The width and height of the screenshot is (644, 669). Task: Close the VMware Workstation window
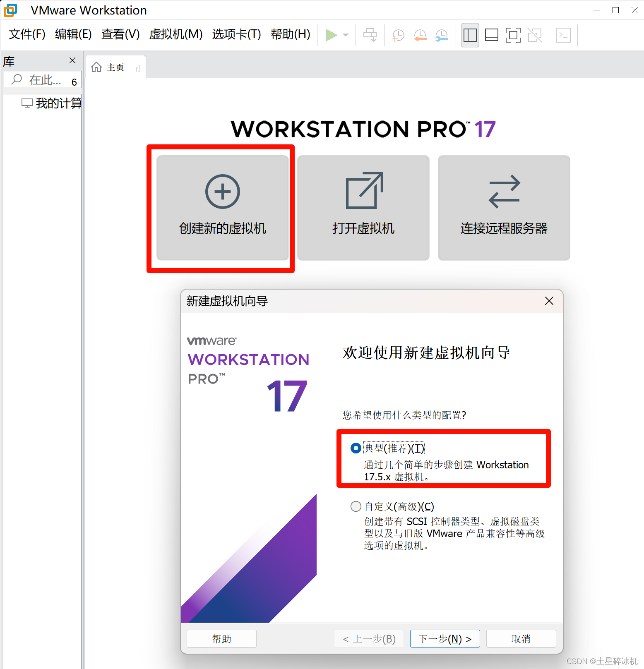tap(634, 10)
